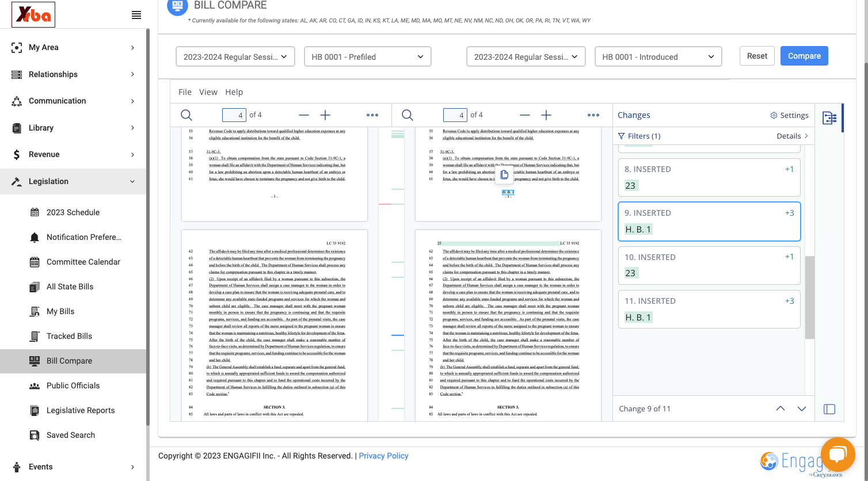This screenshot has width=868, height=481.
Task: Open more options in right document pane
Action: pos(593,115)
